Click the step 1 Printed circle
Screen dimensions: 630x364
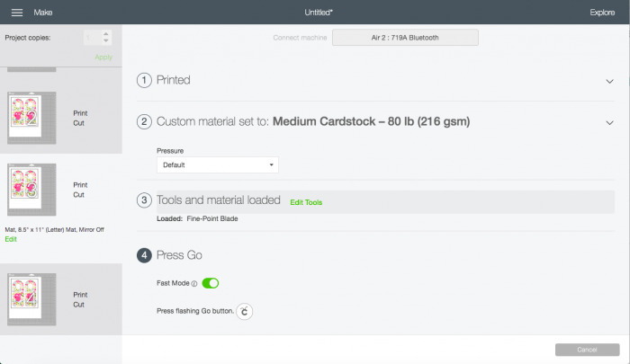click(144, 80)
